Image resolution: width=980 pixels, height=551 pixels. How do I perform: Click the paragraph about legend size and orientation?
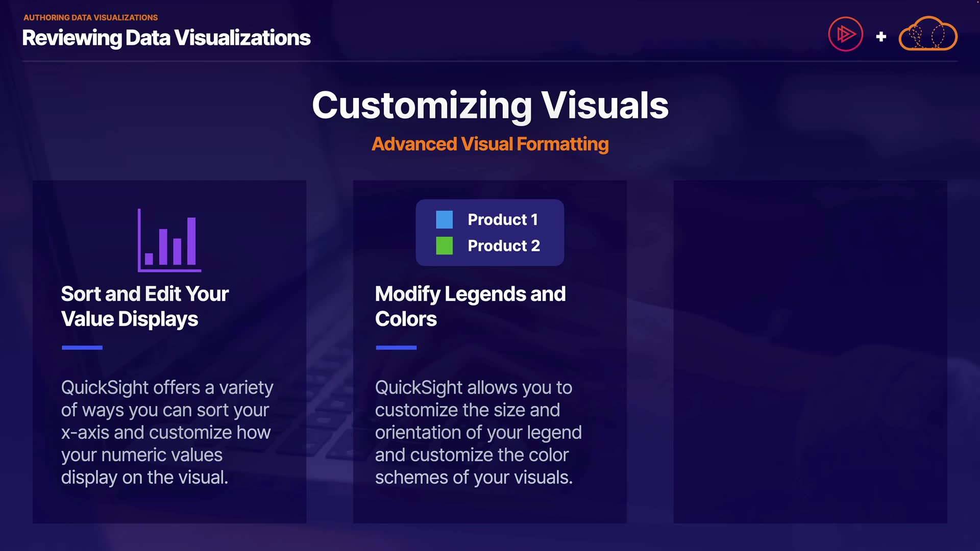point(478,432)
